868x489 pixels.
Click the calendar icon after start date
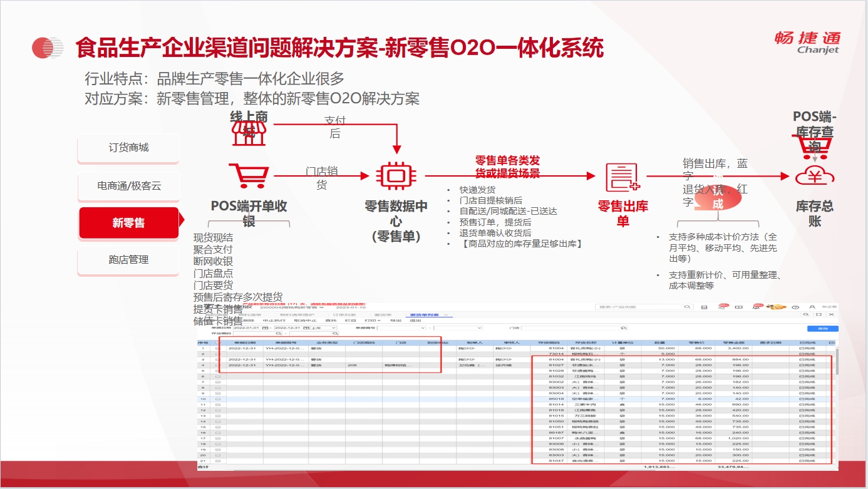point(265,328)
